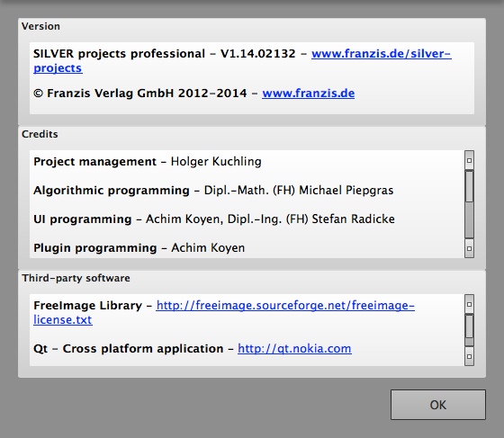This screenshot has width=504, height=438.
Task: Click the Credits scroll-up arrow
Action: [469, 160]
